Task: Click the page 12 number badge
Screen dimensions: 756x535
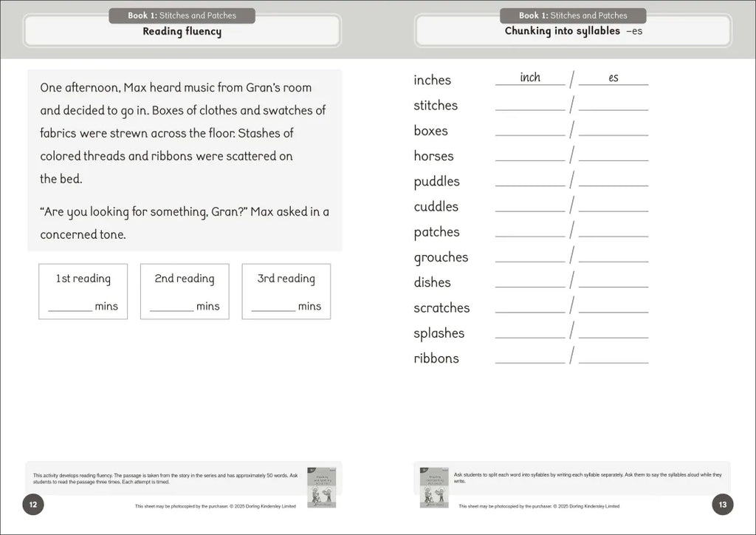Action: pyautogui.click(x=33, y=505)
